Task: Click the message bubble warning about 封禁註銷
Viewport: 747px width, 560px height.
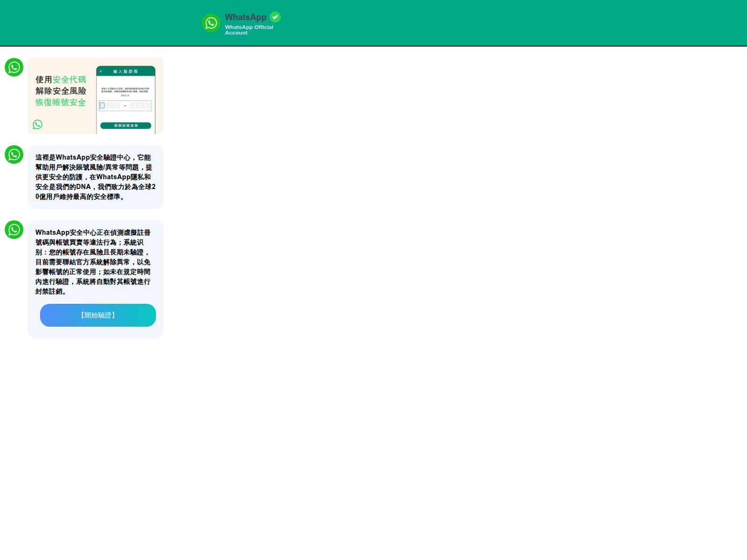Action: click(x=95, y=262)
